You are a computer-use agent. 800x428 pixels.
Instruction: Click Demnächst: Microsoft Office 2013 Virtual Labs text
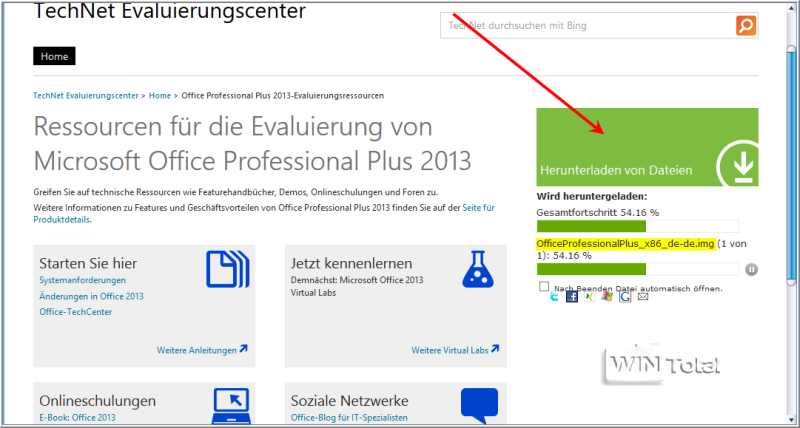pyautogui.click(x=357, y=286)
